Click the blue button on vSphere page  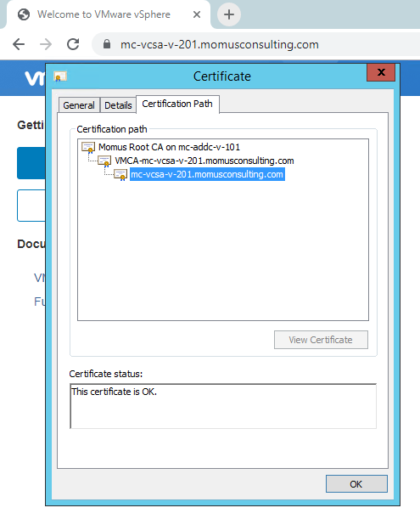[x=31, y=163]
